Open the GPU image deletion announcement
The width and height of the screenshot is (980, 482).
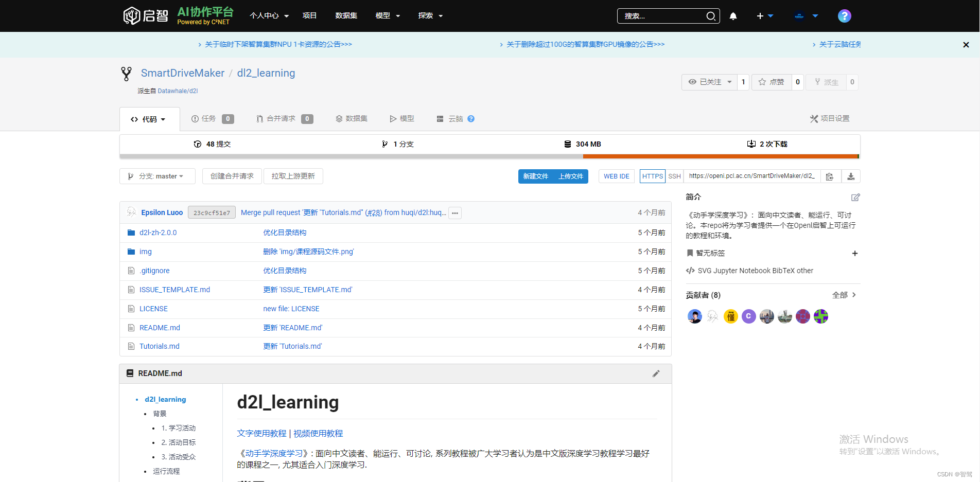click(585, 44)
